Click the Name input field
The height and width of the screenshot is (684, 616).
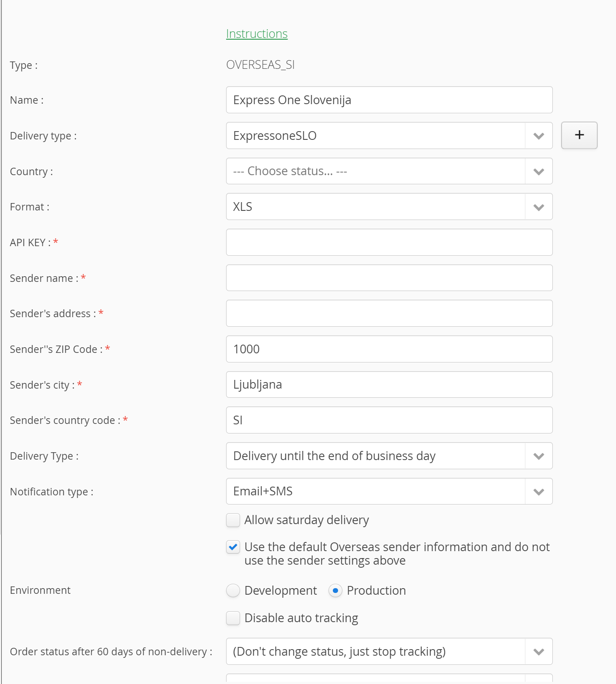389,100
